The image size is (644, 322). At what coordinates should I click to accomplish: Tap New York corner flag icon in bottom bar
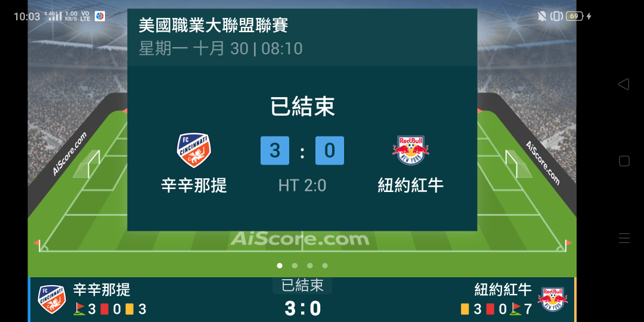click(515, 309)
